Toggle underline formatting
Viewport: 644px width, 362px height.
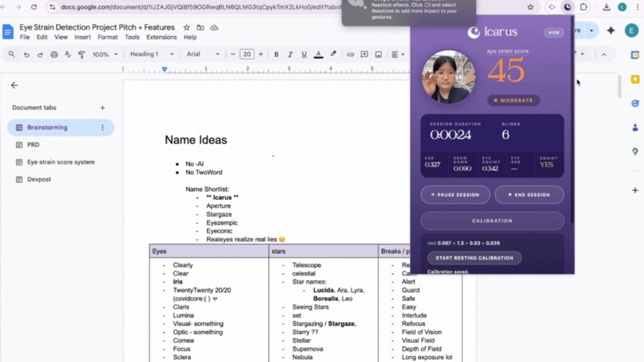(304, 54)
